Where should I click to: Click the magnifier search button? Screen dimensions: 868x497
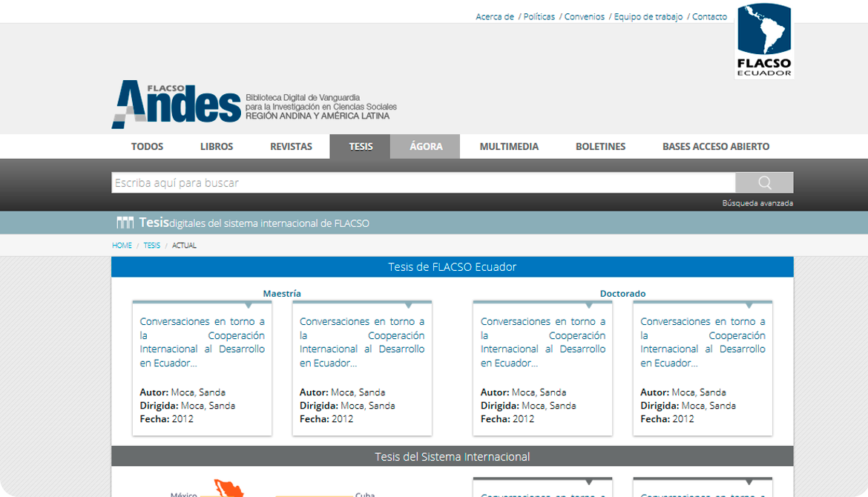pyautogui.click(x=764, y=182)
